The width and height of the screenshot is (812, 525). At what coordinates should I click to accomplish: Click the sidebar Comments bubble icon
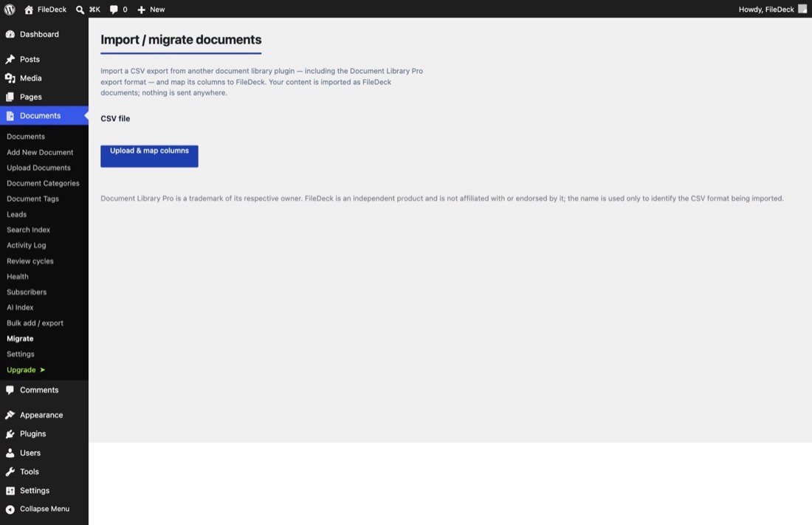(10, 390)
